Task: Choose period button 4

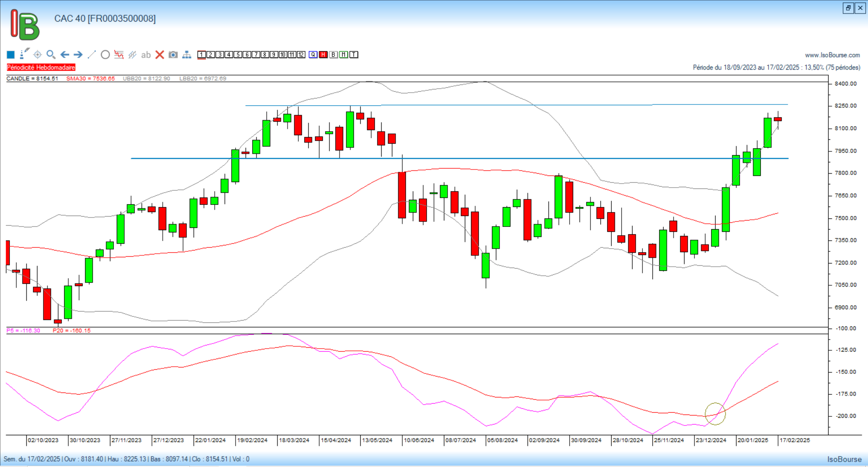Action: pos(229,55)
